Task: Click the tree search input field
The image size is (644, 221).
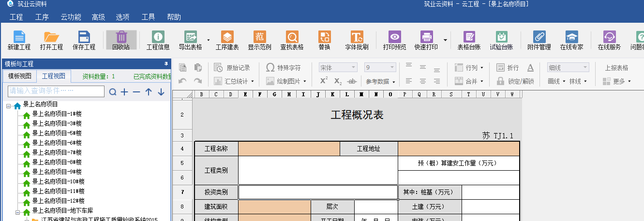Action: (56, 91)
